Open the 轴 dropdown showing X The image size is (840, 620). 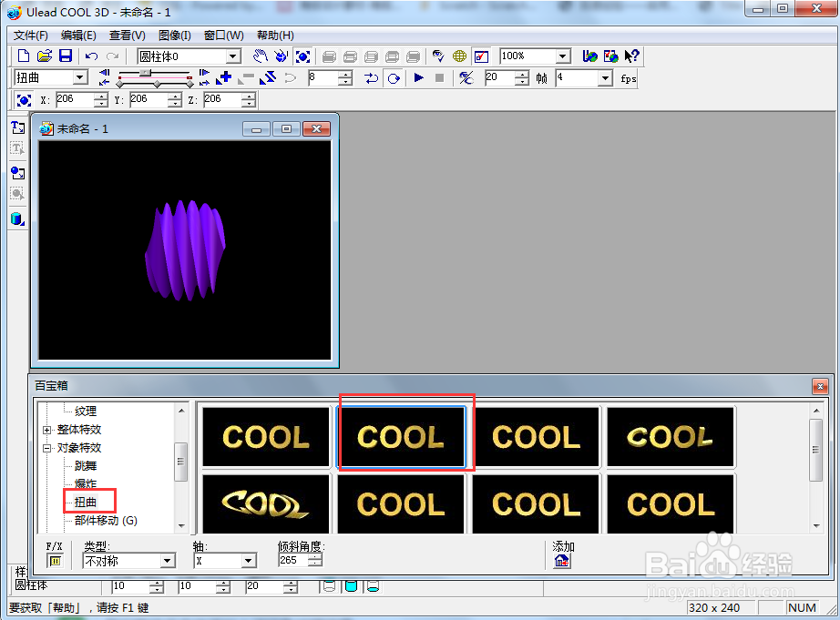point(248,561)
